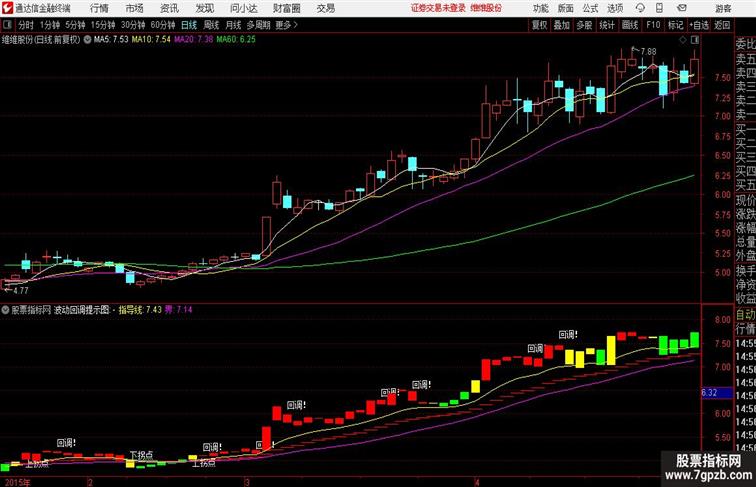The height and width of the screenshot is (487, 756).
Task: Switch to 1分钟 period tab
Action: [50, 25]
